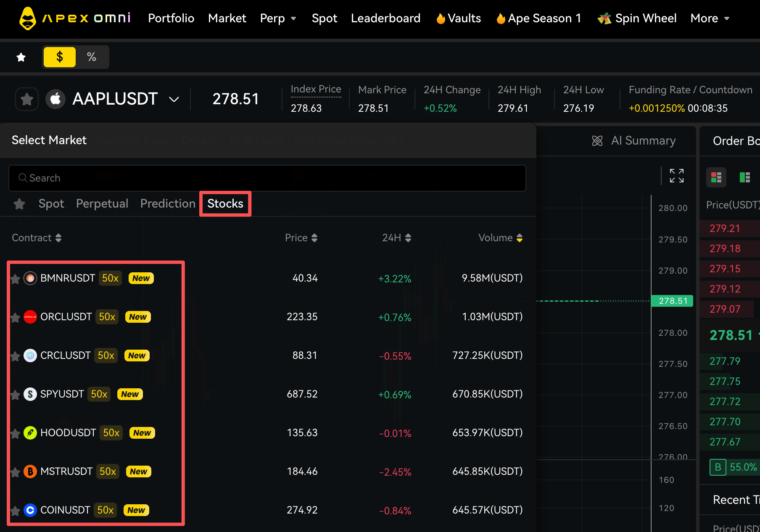Select the bids-only order book view icon
The height and width of the screenshot is (532, 760).
(744, 177)
